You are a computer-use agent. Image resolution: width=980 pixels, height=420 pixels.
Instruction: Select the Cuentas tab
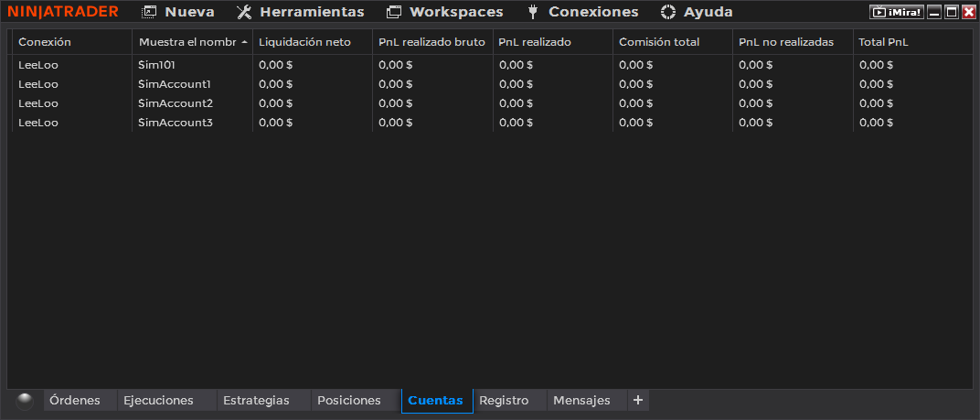tap(437, 401)
